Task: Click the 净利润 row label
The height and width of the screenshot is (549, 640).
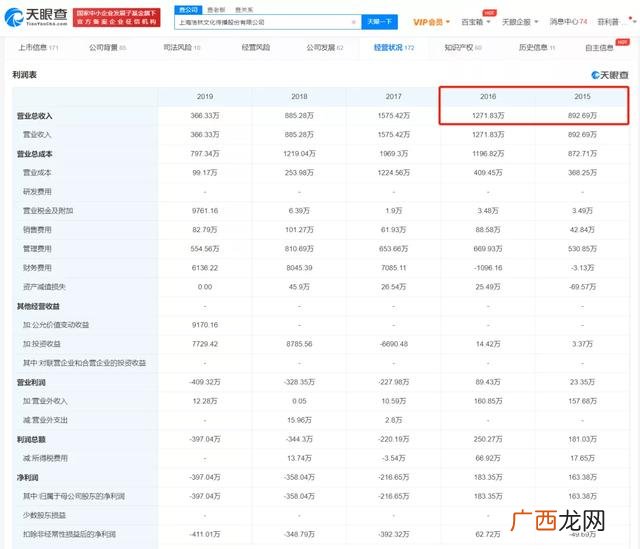Action: [x=27, y=478]
